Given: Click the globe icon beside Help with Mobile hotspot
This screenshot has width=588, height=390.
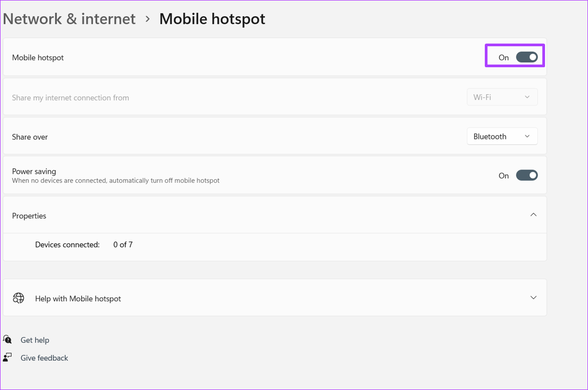Looking at the screenshot, I should 18,298.
